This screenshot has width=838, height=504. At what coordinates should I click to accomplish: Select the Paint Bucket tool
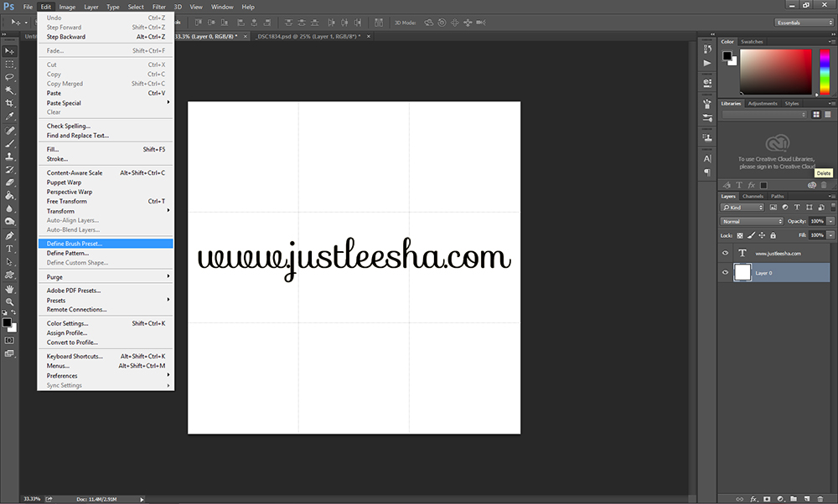(x=9, y=195)
